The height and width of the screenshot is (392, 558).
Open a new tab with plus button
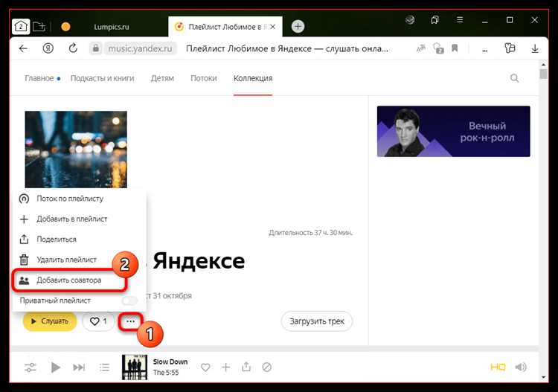tap(298, 26)
